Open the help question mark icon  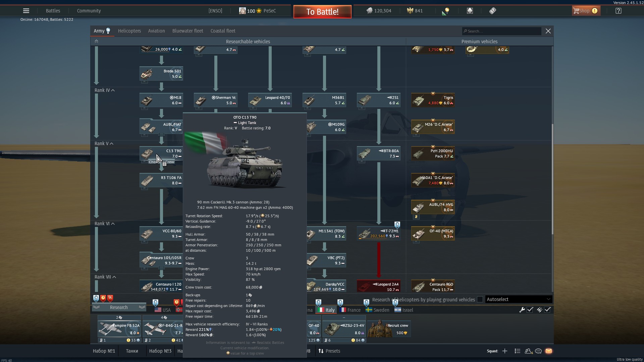pyautogui.click(x=619, y=11)
